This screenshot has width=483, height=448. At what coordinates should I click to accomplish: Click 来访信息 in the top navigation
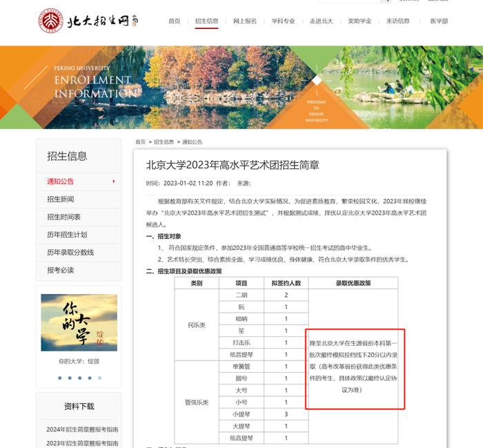pos(397,21)
